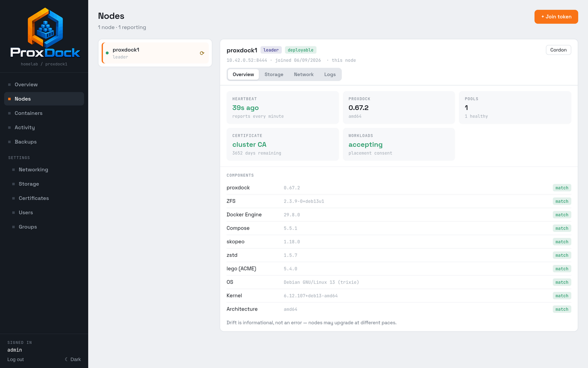The width and height of the screenshot is (588, 368).
Task: Click the Join token button
Action: pos(556,17)
